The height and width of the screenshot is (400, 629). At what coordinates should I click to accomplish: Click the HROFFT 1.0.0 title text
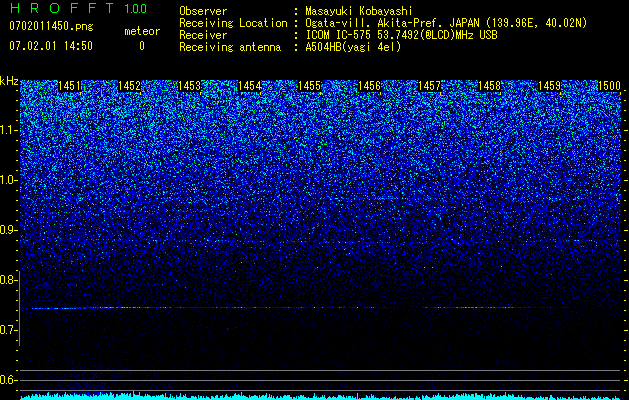point(78,8)
